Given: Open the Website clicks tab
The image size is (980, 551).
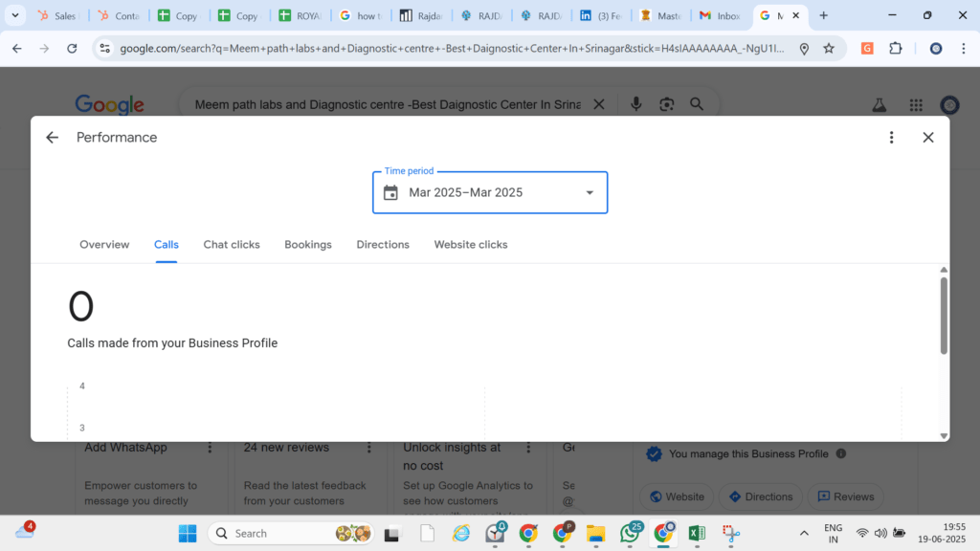Looking at the screenshot, I should click(x=471, y=245).
